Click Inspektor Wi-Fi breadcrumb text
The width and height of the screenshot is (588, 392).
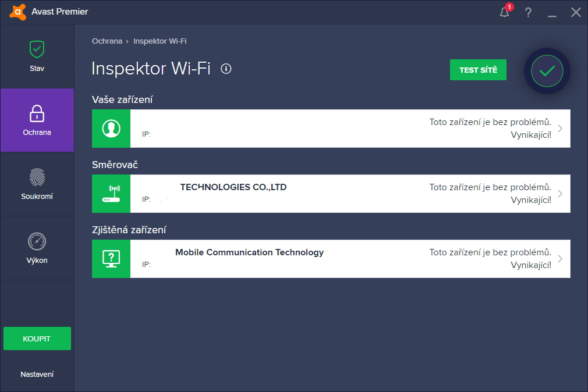point(160,41)
